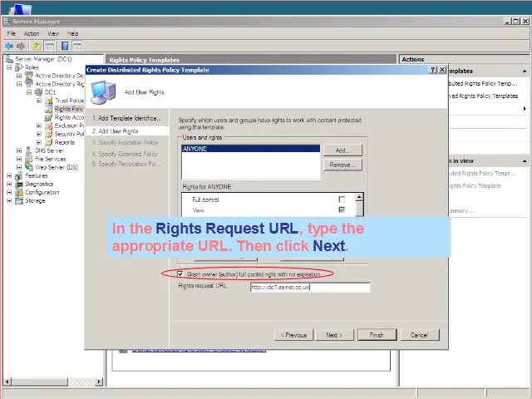This screenshot has width=532, height=399.
Task: Click the Forward arrow toolbar icon
Action: click(21, 47)
